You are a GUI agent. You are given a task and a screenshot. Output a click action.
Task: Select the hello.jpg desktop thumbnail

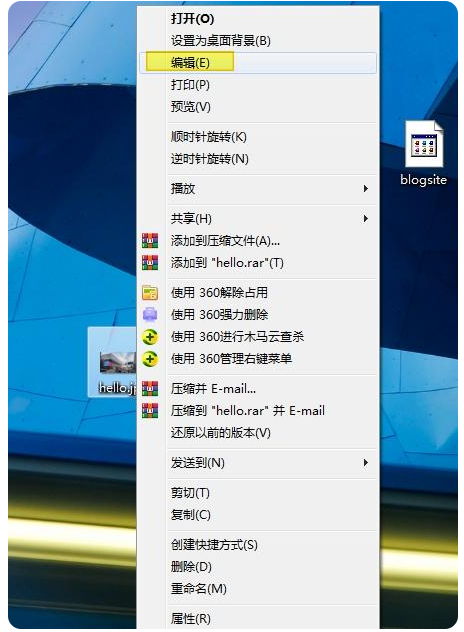coord(118,362)
